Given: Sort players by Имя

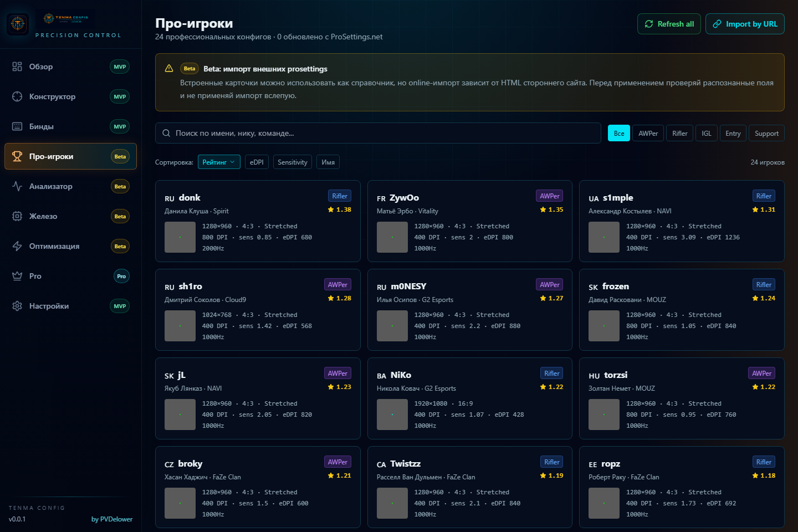Looking at the screenshot, I should click(x=328, y=162).
